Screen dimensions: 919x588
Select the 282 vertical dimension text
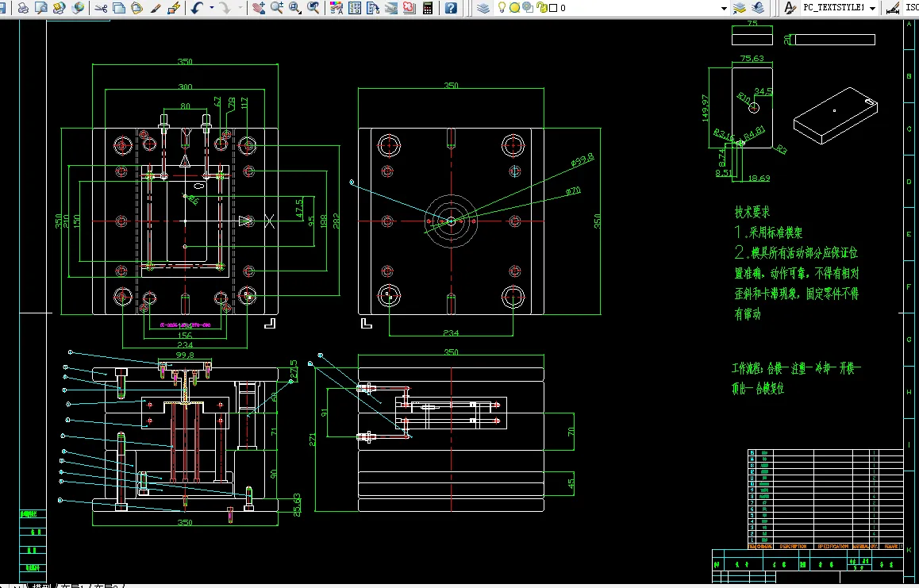pos(336,221)
